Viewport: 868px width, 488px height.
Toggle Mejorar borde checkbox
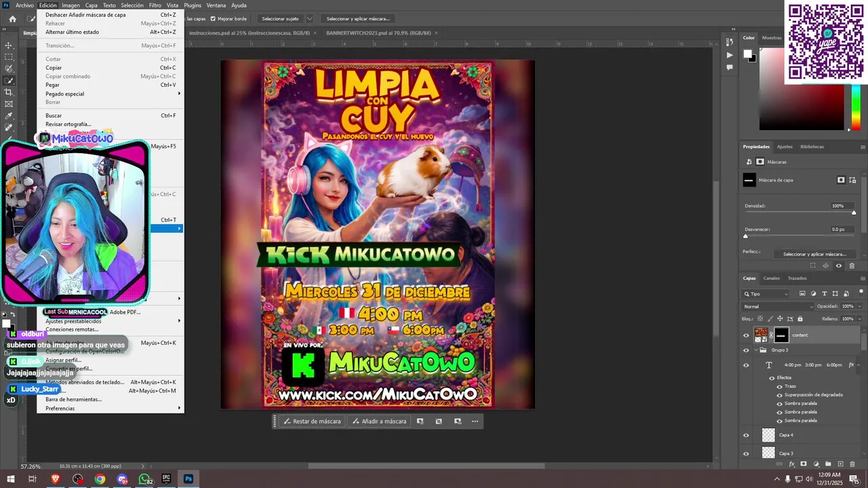click(213, 19)
